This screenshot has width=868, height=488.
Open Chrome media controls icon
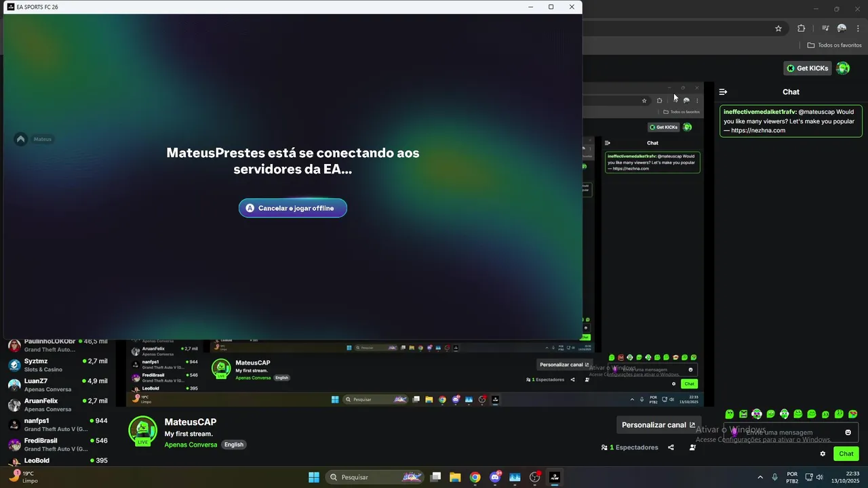[x=825, y=28]
